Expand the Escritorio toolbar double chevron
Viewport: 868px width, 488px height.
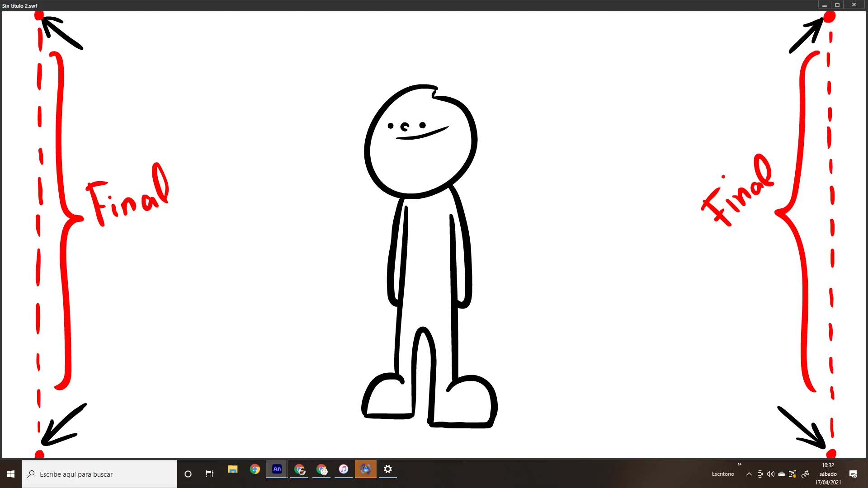click(x=740, y=465)
